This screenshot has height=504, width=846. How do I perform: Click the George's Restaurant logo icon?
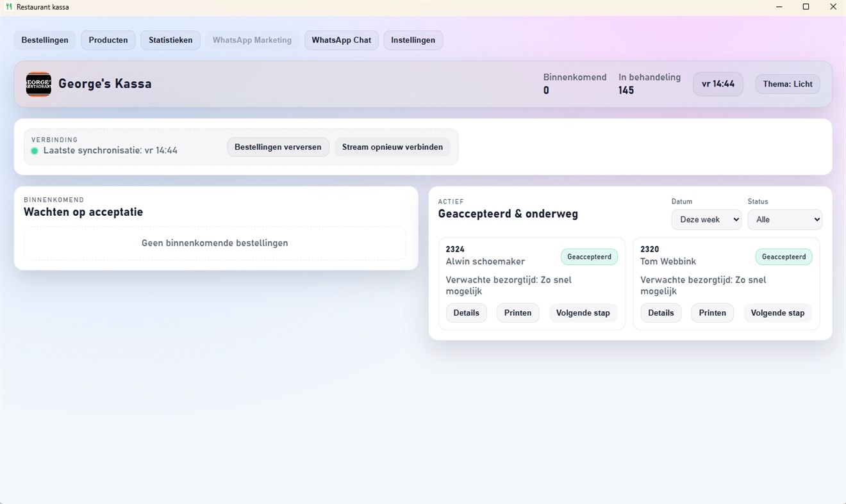pos(38,84)
